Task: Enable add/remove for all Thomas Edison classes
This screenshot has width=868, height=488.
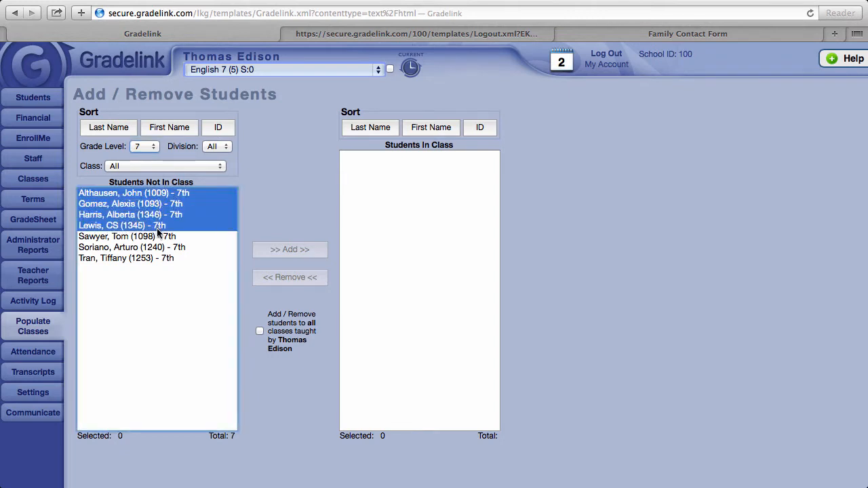Action: pos(260,331)
